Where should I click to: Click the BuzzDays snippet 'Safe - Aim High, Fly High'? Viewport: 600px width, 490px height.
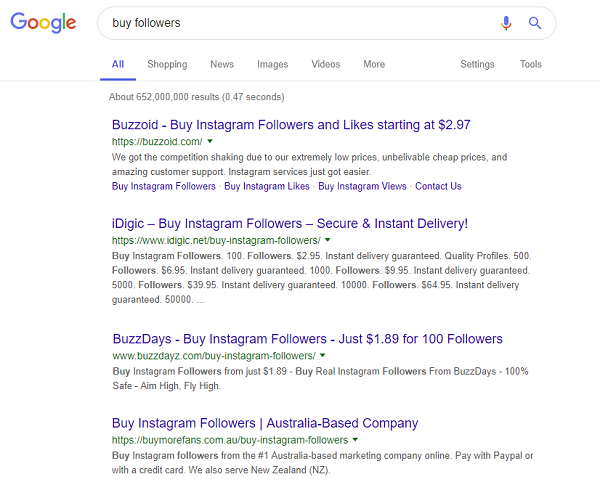(320, 378)
